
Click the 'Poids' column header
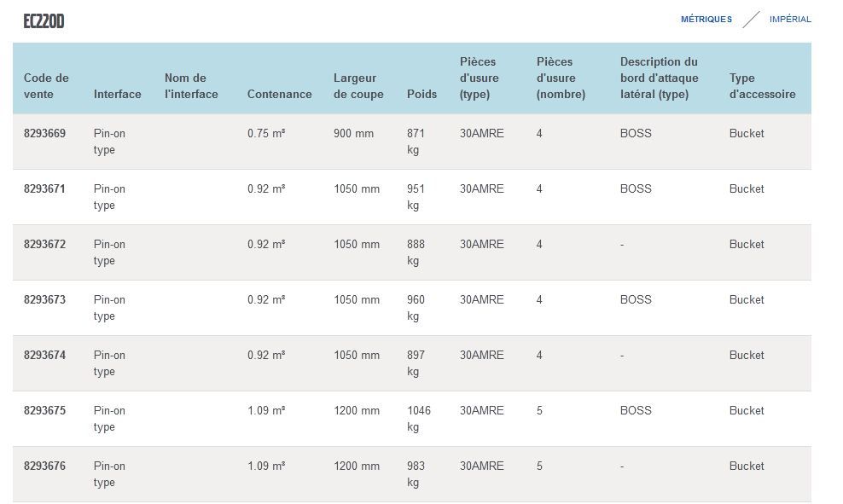click(421, 94)
